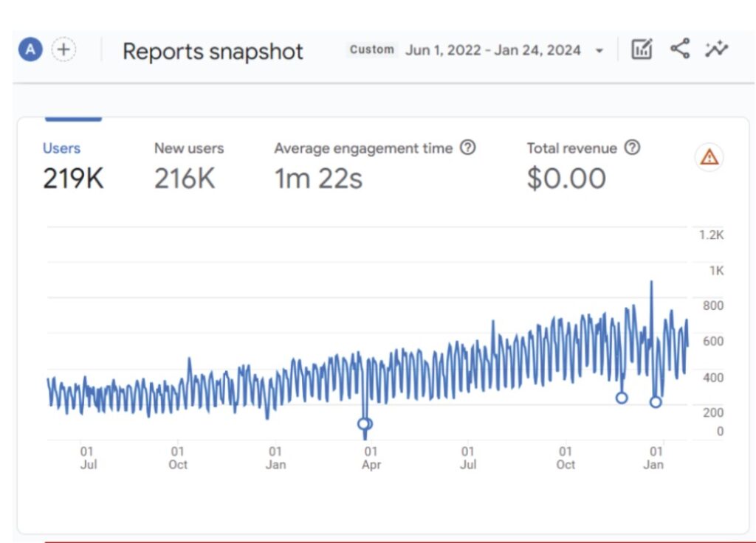This screenshot has height=543, width=756.
Task: Share this report via share icon
Action: (680, 49)
